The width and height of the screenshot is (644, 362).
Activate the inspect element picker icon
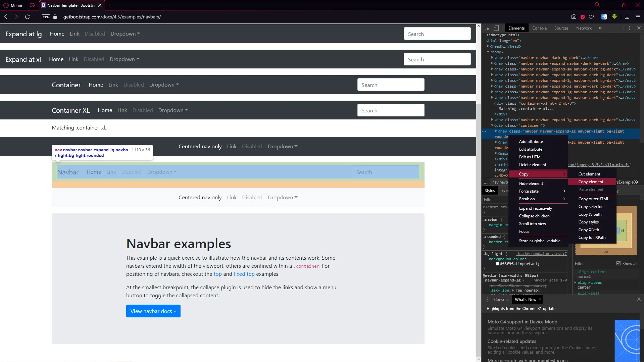coord(487,28)
